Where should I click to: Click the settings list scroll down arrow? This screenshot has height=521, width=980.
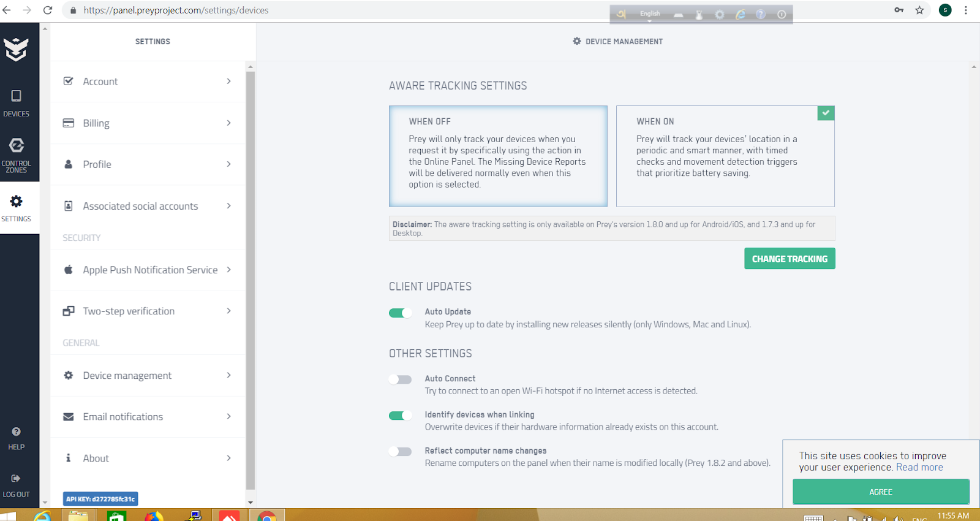250,502
